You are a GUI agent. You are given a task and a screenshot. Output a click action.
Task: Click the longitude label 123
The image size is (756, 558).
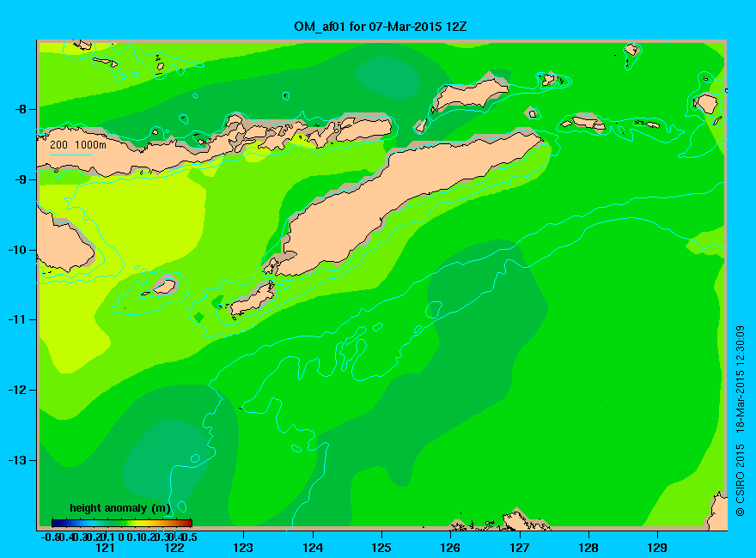pyautogui.click(x=243, y=548)
